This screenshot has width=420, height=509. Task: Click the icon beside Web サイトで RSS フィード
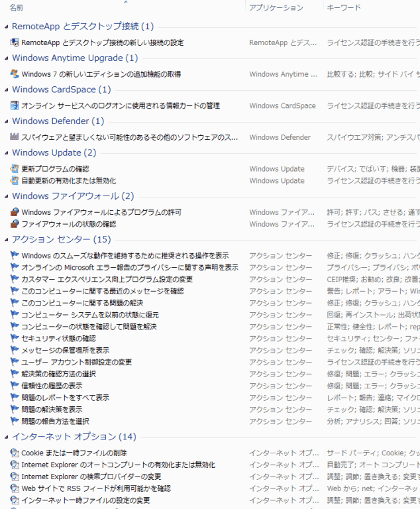point(15,488)
